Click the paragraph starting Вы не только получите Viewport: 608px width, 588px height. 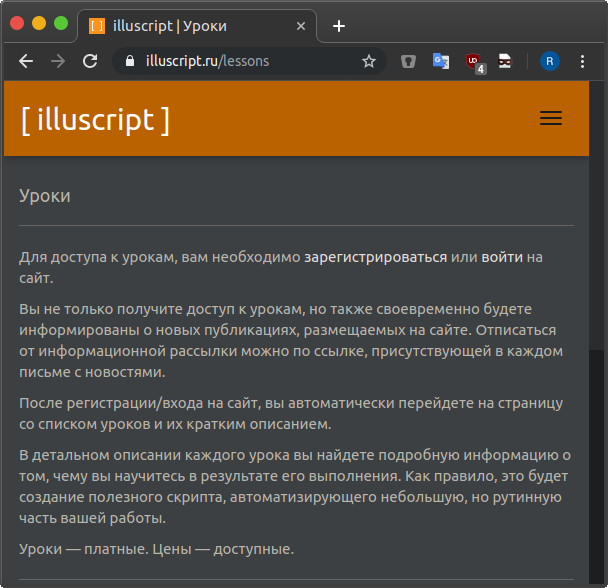[291, 341]
